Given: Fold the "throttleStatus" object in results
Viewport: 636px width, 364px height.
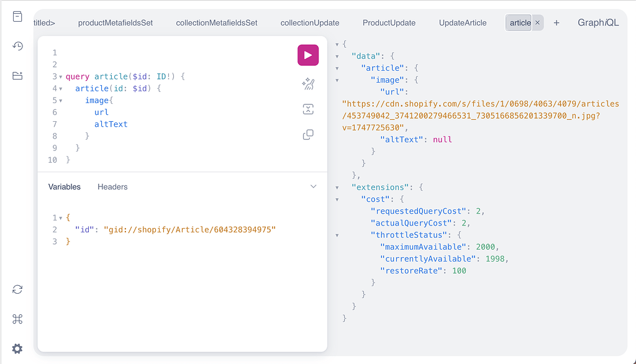Looking at the screenshot, I should 337,235.
